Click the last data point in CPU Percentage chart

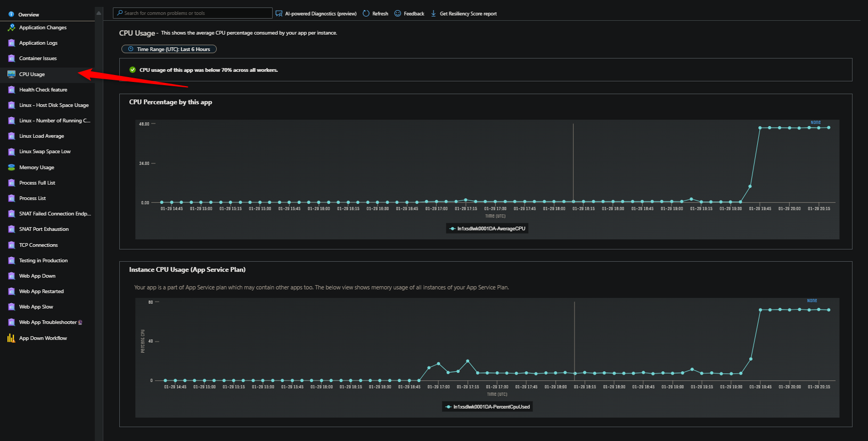click(x=829, y=128)
